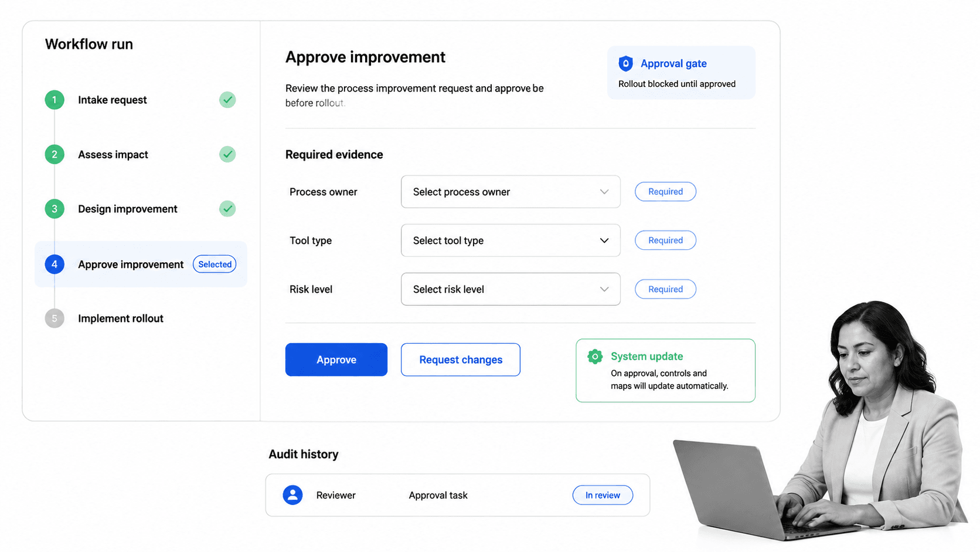Click the Approval gate shield icon

pos(625,63)
